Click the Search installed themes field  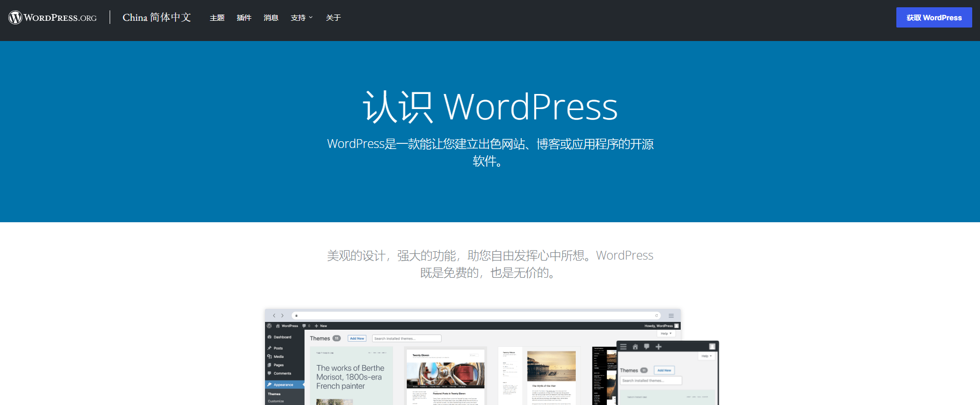(407, 339)
